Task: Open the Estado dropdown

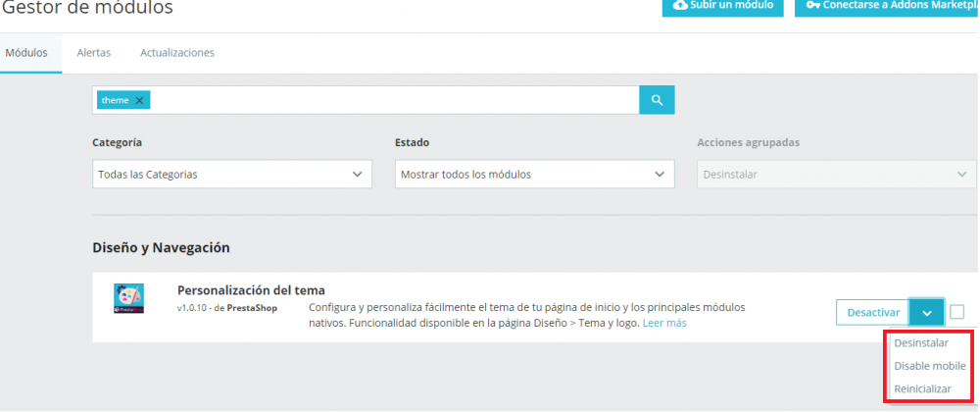Action: click(x=534, y=175)
